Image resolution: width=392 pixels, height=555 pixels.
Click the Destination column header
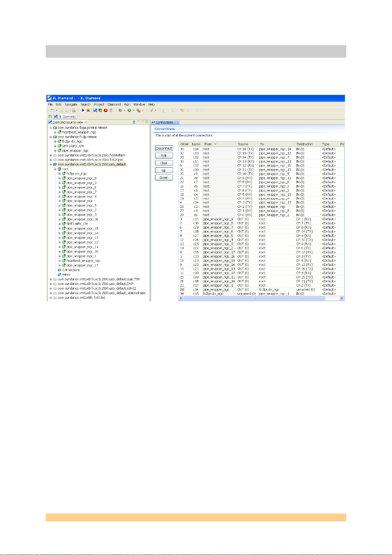pyautogui.click(x=307, y=144)
